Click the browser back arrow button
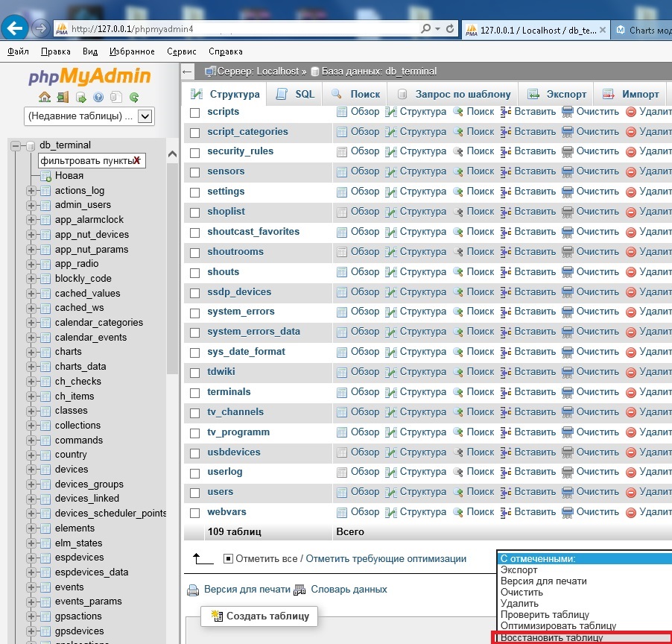The image size is (672, 644). (x=15, y=28)
